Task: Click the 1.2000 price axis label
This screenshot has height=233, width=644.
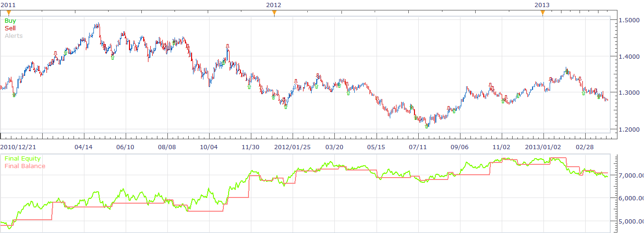Action: 629,129
